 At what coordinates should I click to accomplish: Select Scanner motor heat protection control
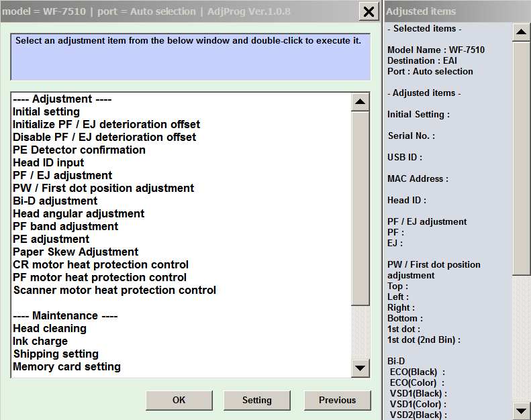coord(115,290)
